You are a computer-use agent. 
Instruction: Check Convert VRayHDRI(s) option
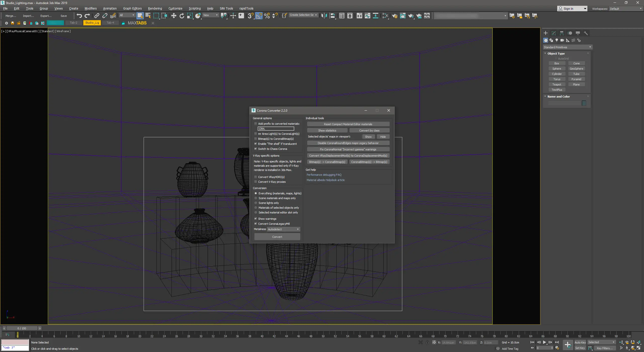[256, 177]
